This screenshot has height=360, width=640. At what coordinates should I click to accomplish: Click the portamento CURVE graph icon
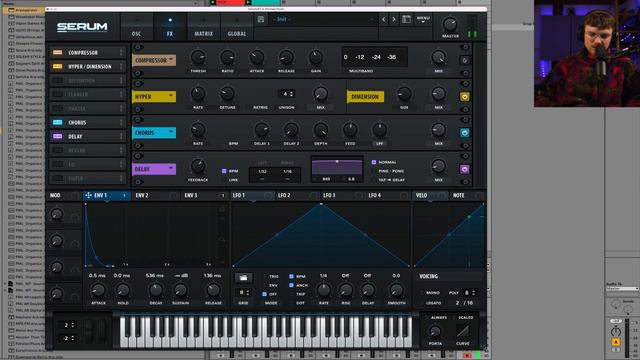click(x=463, y=331)
